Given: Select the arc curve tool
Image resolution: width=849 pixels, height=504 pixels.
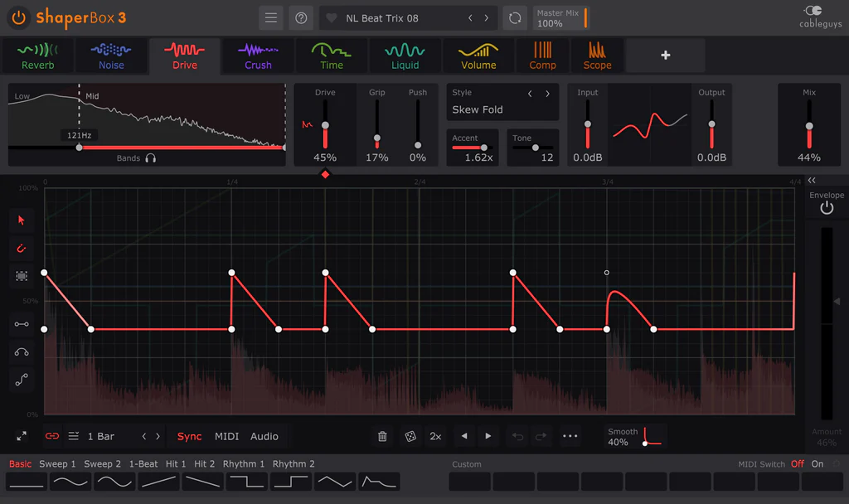Looking at the screenshot, I should 22,352.
